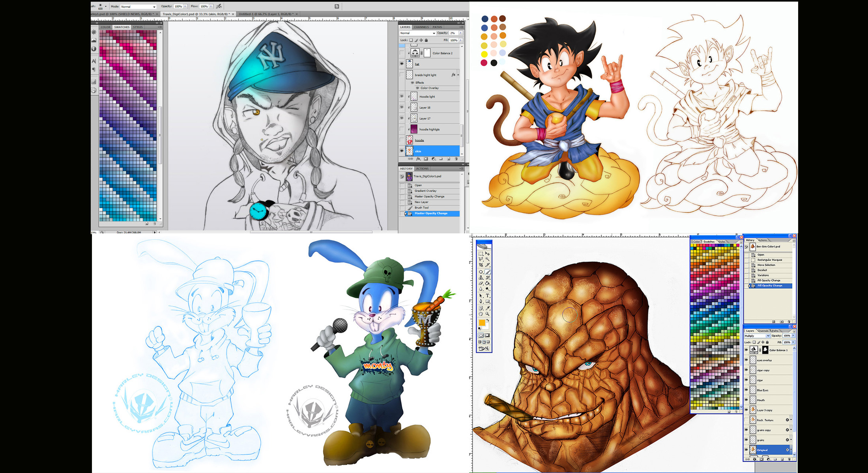This screenshot has height=473, width=868.
Task: Show the Rock Texture layer in Ben Grim Layers
Action: coord(746,420)
